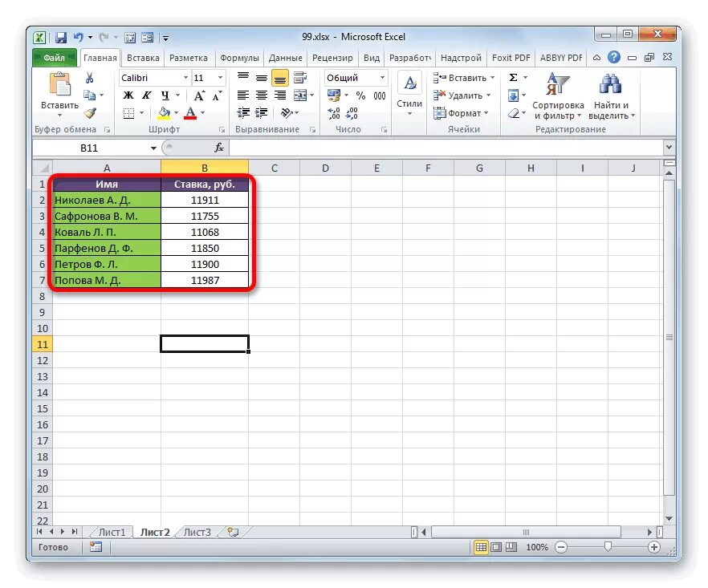Click the AutoSum sigma icon

pyautogui.click(x=514, y=78)
